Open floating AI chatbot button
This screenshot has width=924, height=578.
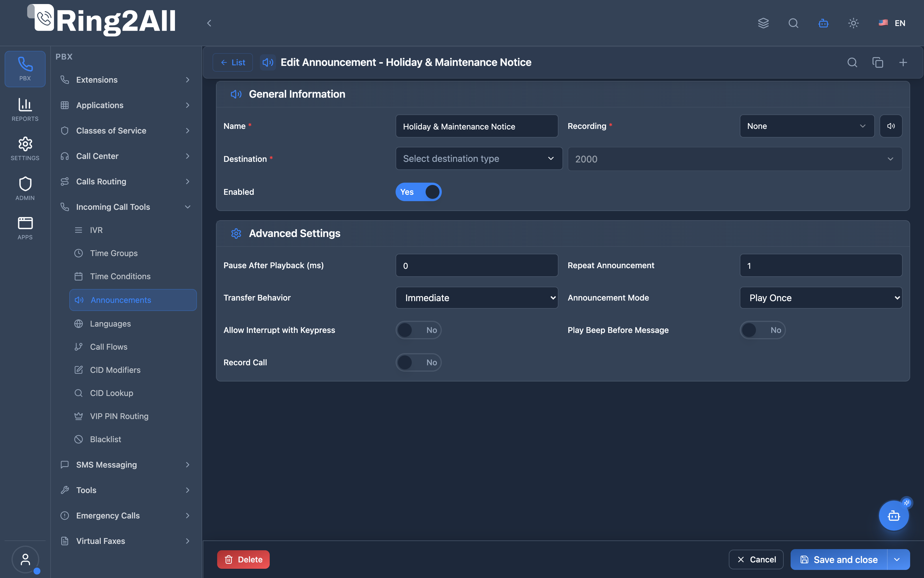(894, 516)
